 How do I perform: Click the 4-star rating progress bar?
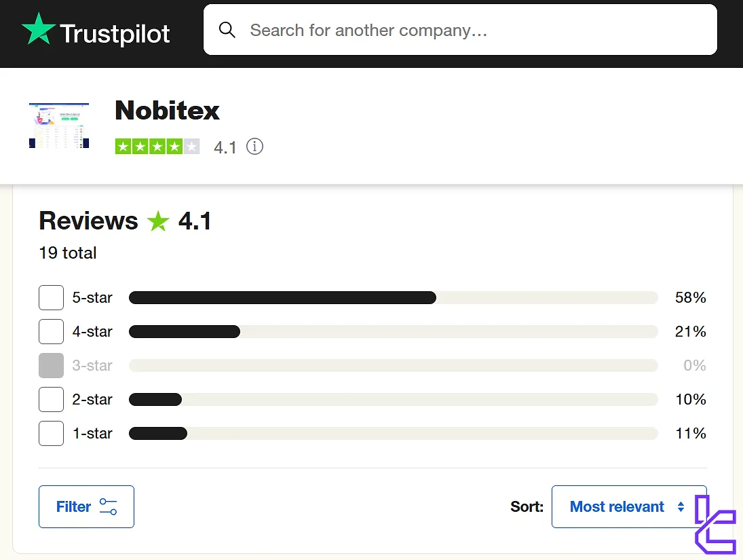[393, 331]
